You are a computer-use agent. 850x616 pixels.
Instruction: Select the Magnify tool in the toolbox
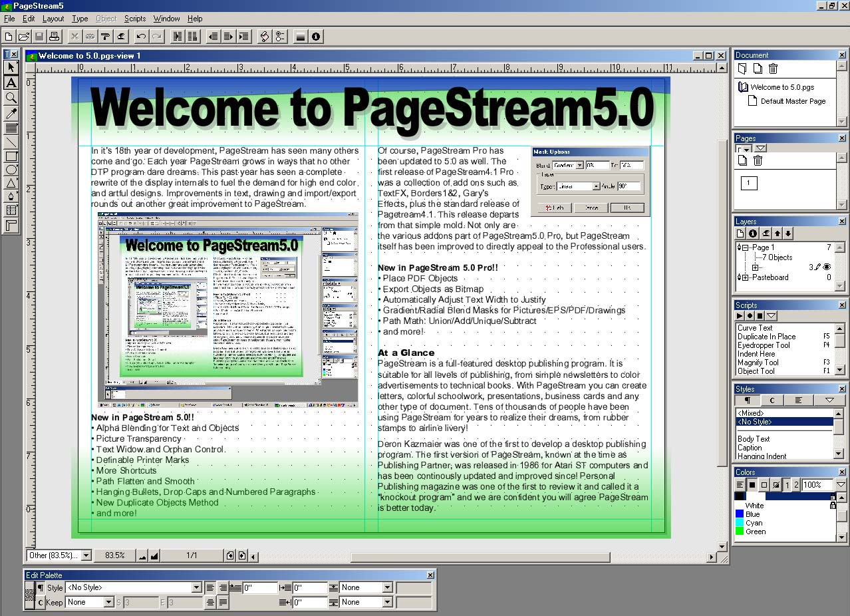[x=11, y=98]
